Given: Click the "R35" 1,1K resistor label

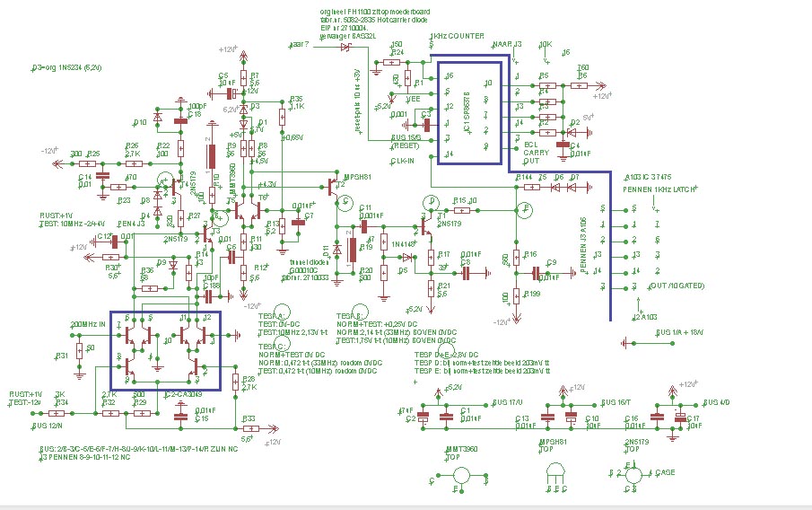Looking at the screenshot, I should point(296,99).
